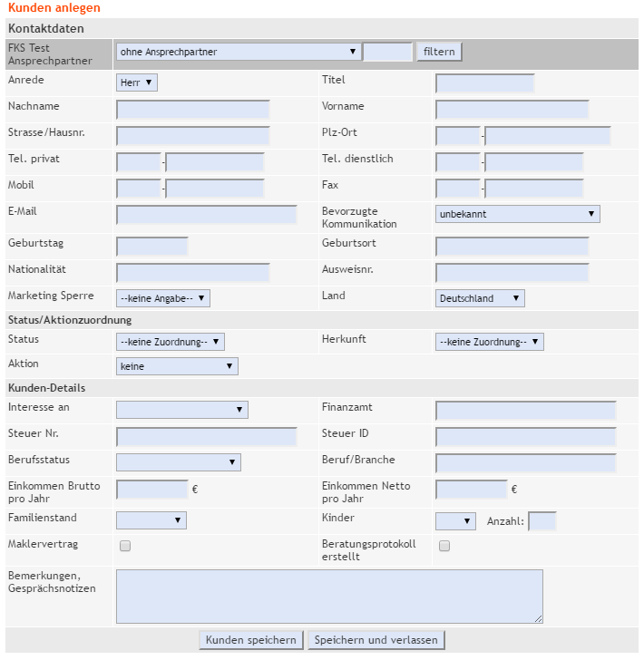Expand the Ansprechpartner dropdown
This screenshot has height=660, width=644.
pos(238,52)
